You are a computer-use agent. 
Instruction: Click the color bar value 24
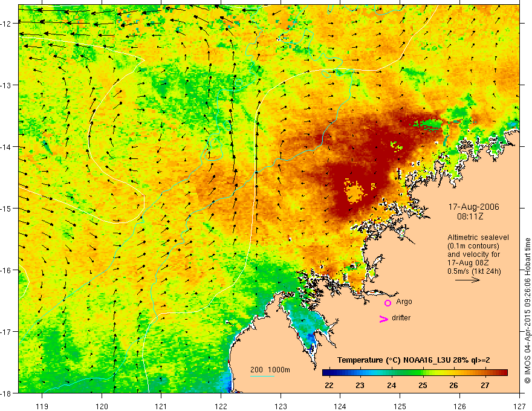click(x=391, y=385)
